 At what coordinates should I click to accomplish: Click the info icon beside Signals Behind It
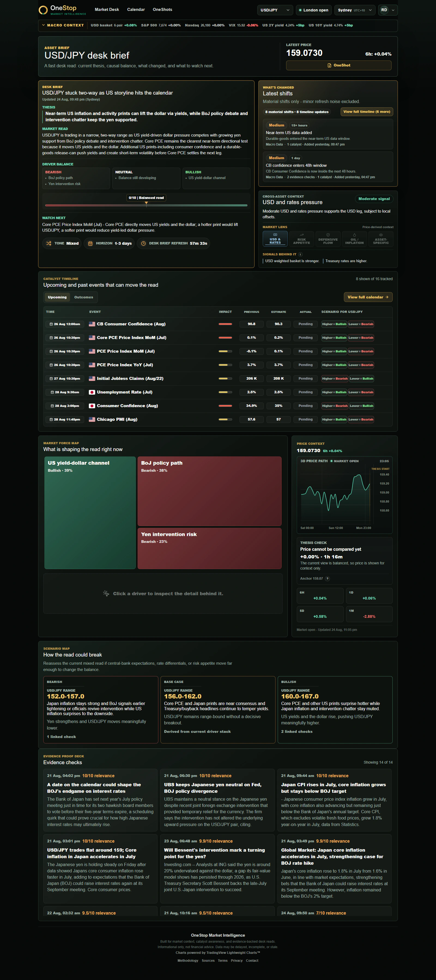pos(301,254)
